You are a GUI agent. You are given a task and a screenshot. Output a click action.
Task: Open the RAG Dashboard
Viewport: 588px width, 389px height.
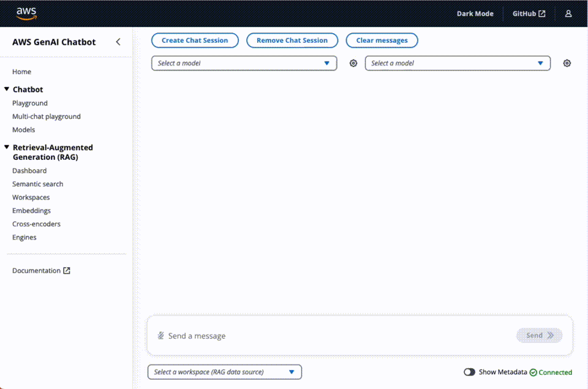click(x=29, y=171)
